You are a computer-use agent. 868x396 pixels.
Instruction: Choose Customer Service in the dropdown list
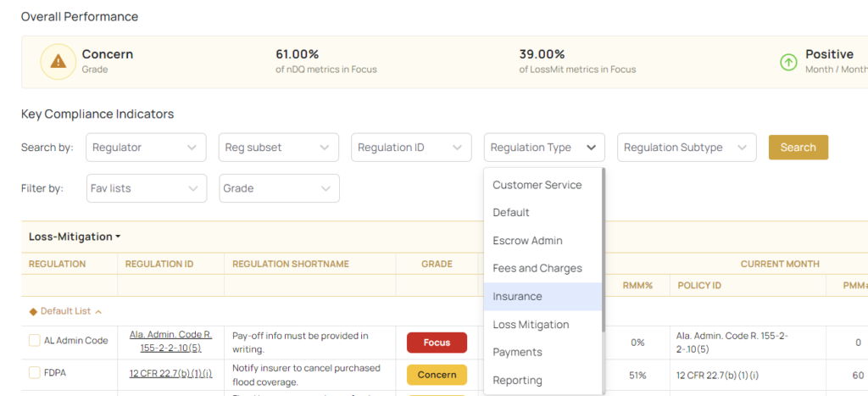tap(537, 185)
